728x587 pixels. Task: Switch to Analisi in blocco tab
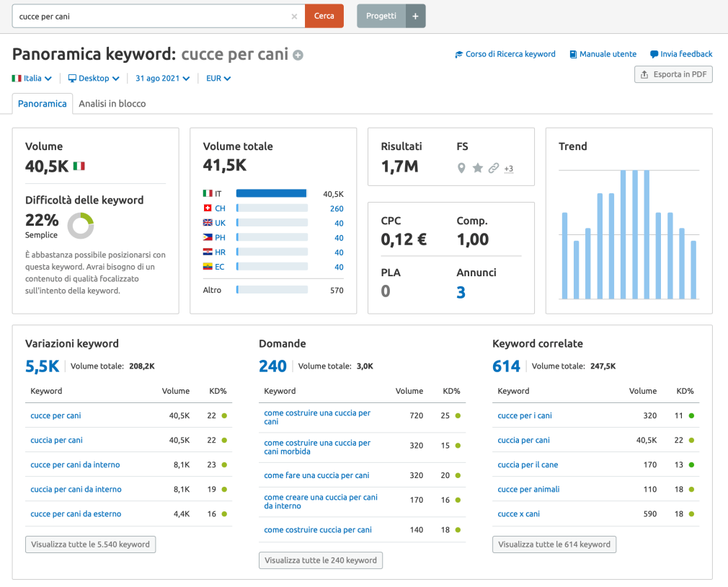pyautogui.click(x=112, y=104)
